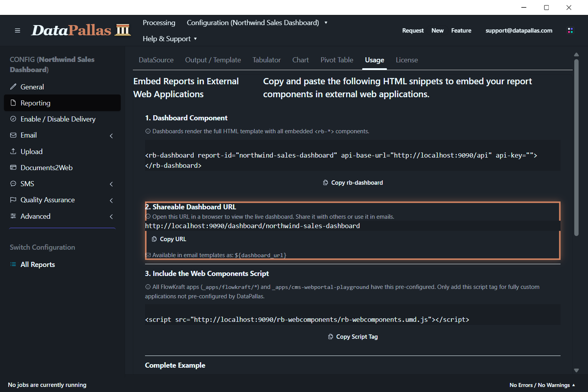Click the 'No jobs are currently running' status

[x=47, y=385]
